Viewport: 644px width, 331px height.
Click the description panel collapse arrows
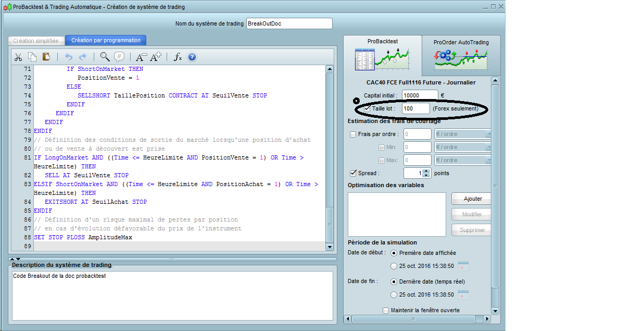pos(15,259)
